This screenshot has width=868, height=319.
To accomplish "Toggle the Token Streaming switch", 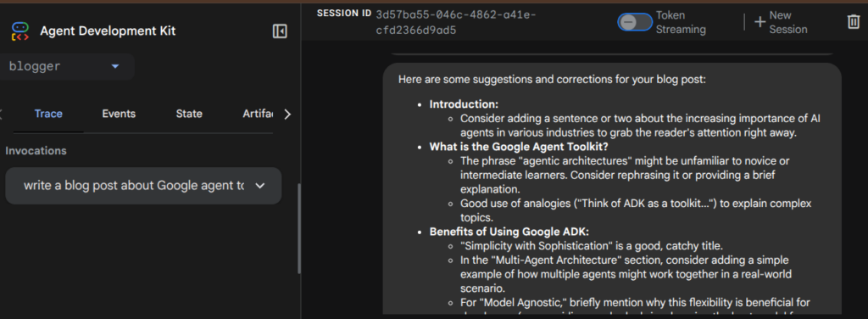I will click(x=635, y=22).
